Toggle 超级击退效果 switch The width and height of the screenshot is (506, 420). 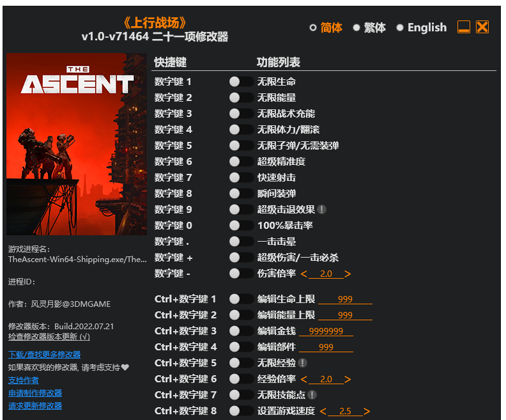pyautogui.click(x=241, y=210)
